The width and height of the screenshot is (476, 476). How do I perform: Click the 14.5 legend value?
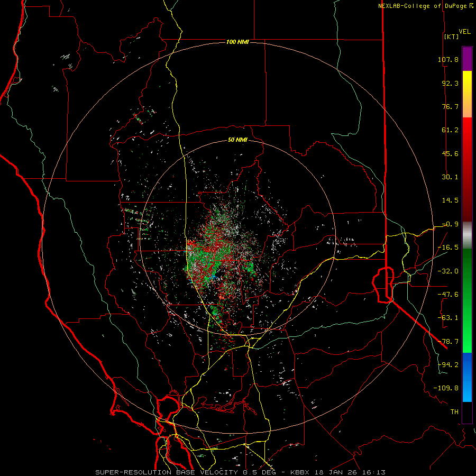(x=450, y=200)
